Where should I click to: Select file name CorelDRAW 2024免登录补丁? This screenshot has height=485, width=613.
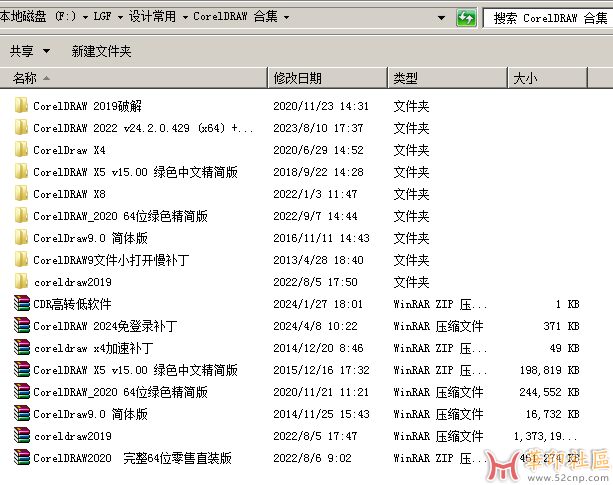click(105, 326)
